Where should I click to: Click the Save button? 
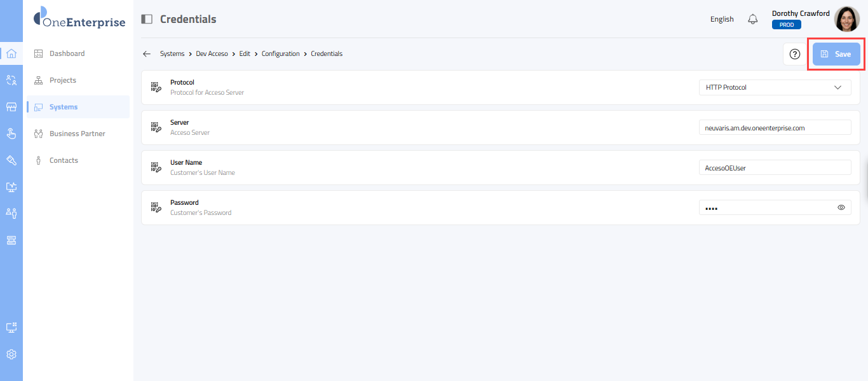(836, 54)
